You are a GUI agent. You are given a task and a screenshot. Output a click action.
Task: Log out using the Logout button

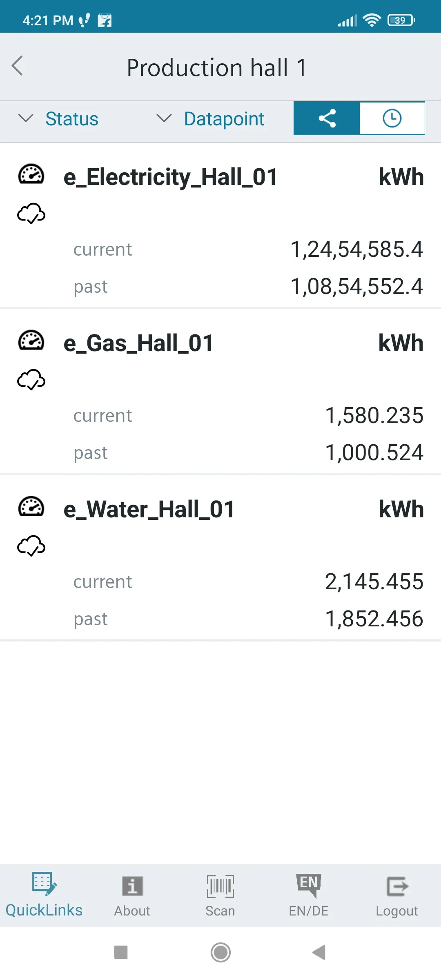[x=397, y=895]
